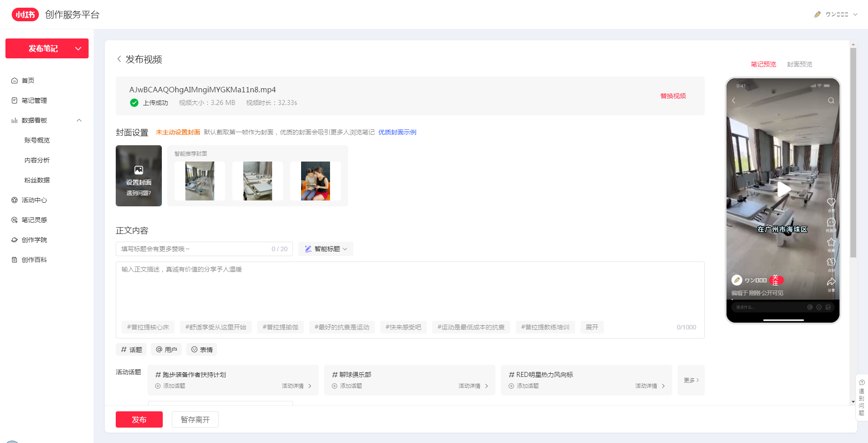Click the 表情 emoji button
Image resolution: width=868 pixels, height=443 pixels.
[x=202, y=349]
